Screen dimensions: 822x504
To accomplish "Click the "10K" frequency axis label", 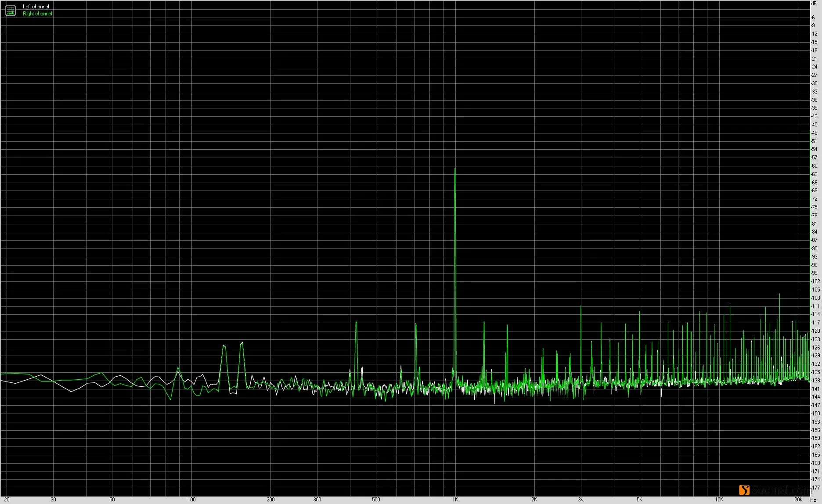I will (719, 500).
